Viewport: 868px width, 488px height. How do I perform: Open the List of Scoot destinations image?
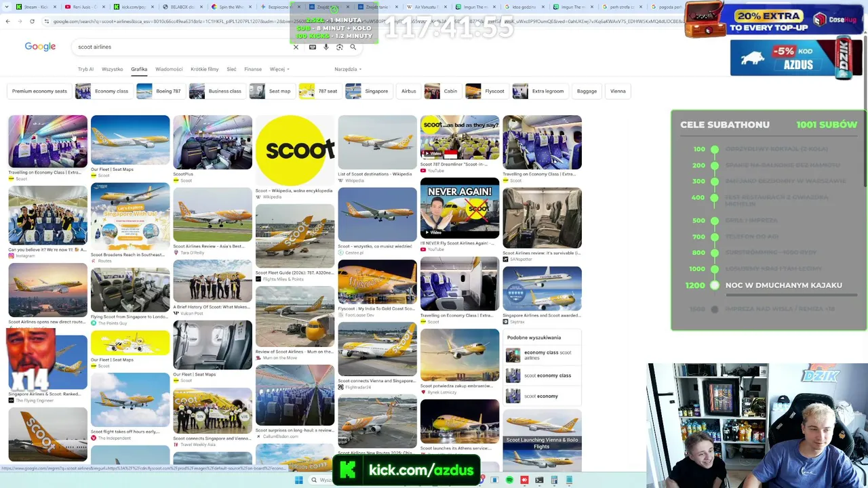tap(377, 142)
